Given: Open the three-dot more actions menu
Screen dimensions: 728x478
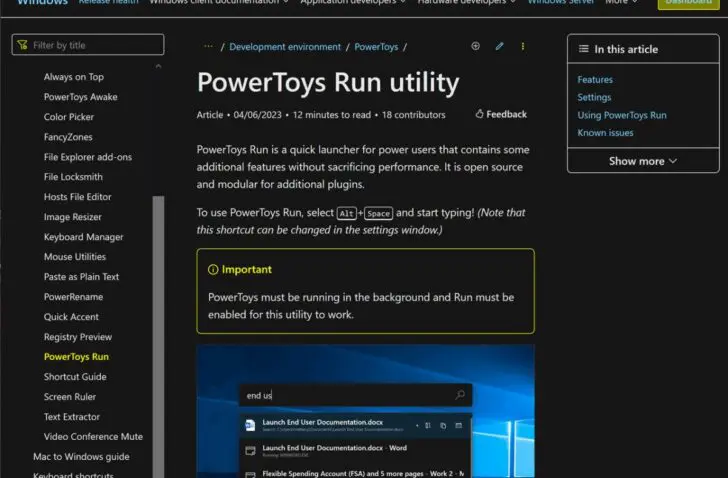Looking at the screenshot, I should point(523,46).
